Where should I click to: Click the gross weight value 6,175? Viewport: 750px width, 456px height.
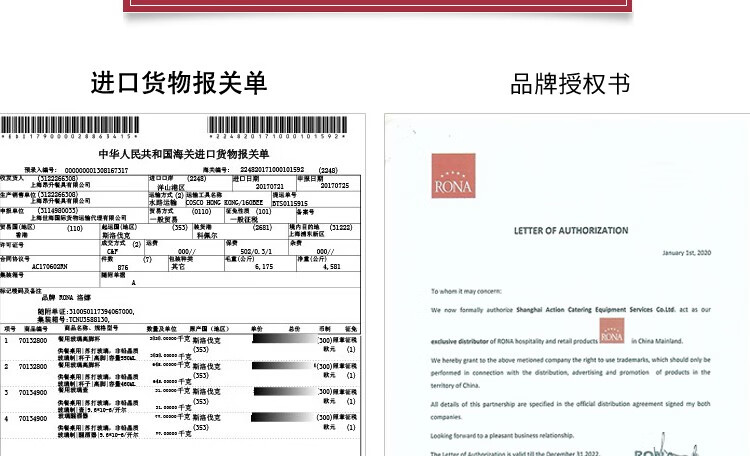tap(264, 267)
